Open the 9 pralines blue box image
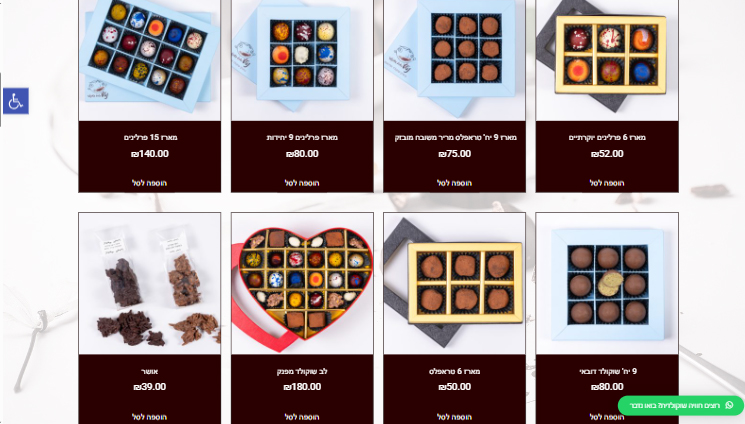 coord(302,60)
